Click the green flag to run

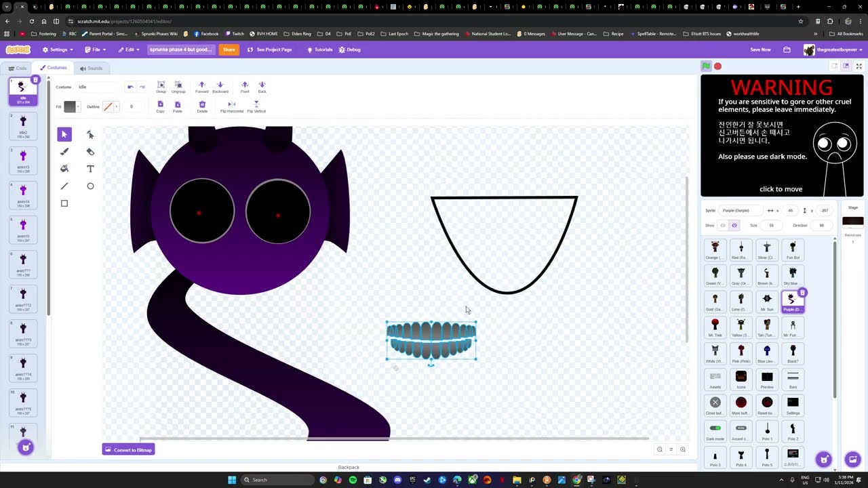click(x=706, y=66)
